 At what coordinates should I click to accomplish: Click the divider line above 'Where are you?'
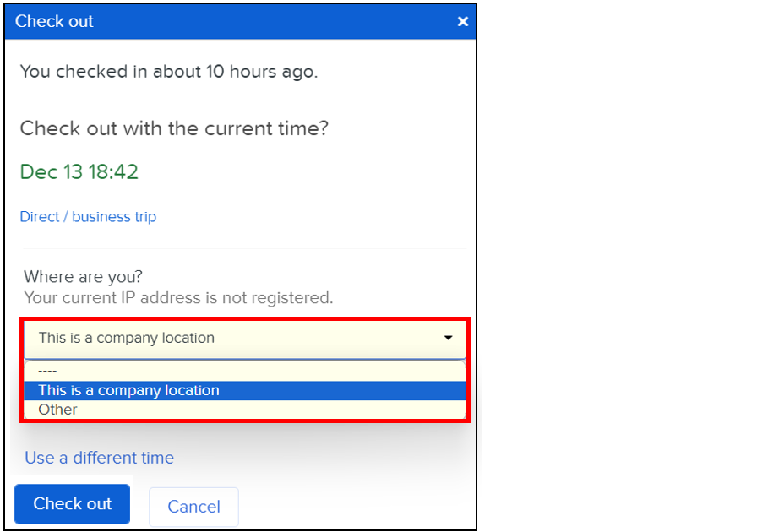[x=243, y=249]
